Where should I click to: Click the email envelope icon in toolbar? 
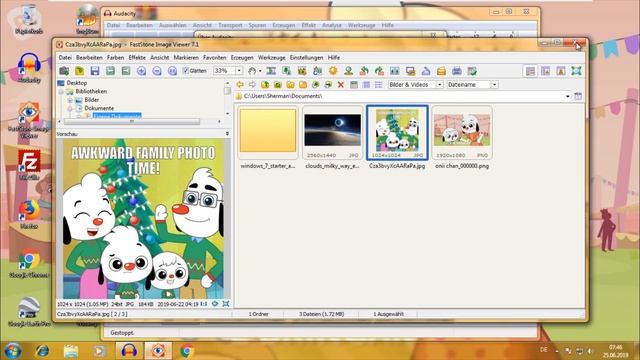441,71
